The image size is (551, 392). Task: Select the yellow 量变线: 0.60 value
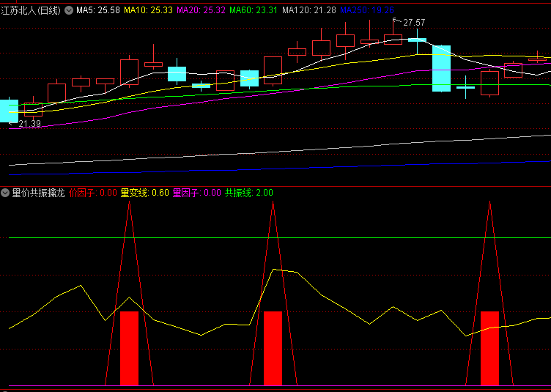point(145,193)
